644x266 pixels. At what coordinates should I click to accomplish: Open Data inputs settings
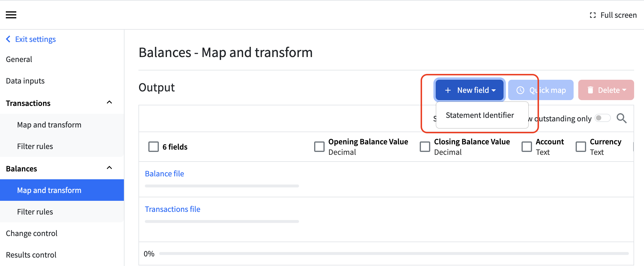(25, 81)
